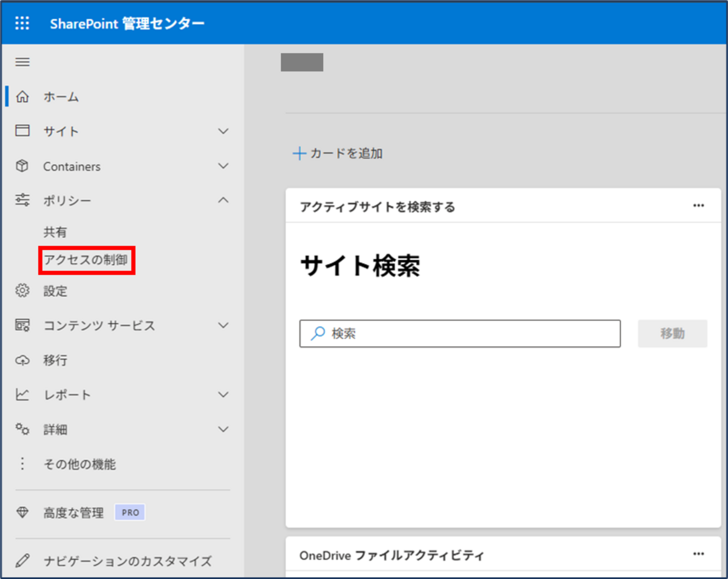Open more options on OneDrive file activity card

698,554
